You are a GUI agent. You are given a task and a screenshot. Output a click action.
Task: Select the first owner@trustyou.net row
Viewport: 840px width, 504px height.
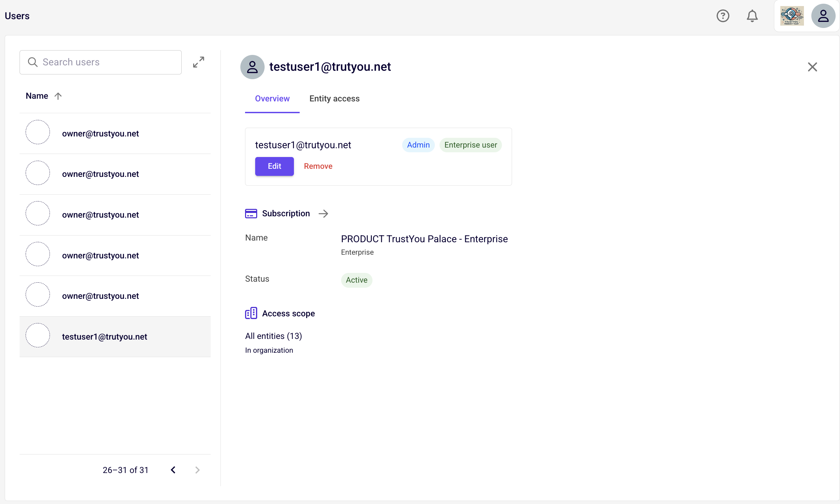115,133
